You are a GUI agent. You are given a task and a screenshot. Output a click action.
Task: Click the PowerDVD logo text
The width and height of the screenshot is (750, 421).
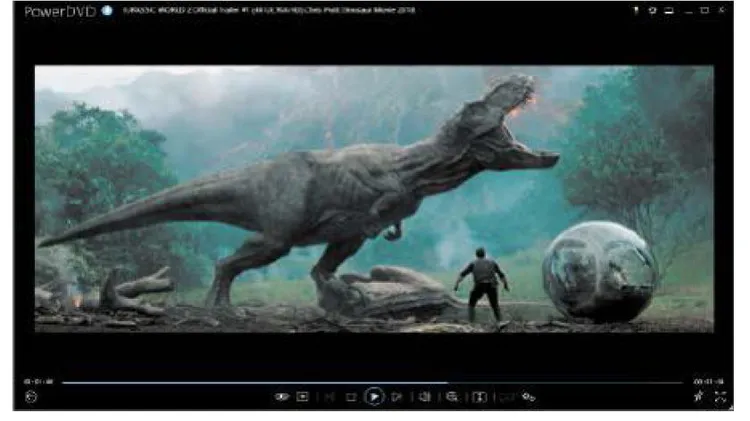click(x=60, y=11)
